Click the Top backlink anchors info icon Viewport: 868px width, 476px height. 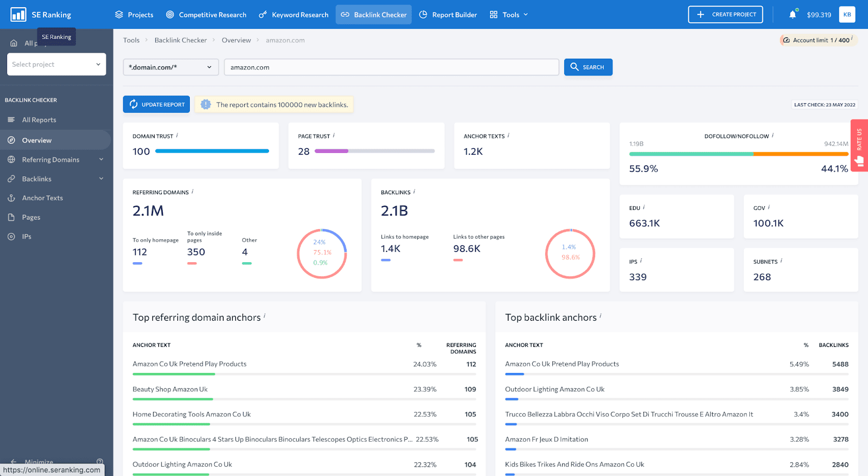coord(601,315)
